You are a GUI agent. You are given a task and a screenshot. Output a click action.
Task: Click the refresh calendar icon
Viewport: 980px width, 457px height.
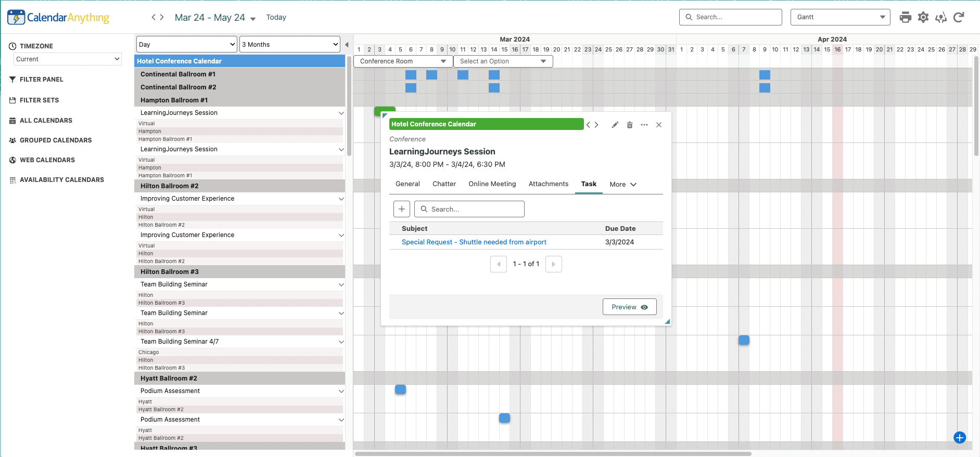click(959, 17)
